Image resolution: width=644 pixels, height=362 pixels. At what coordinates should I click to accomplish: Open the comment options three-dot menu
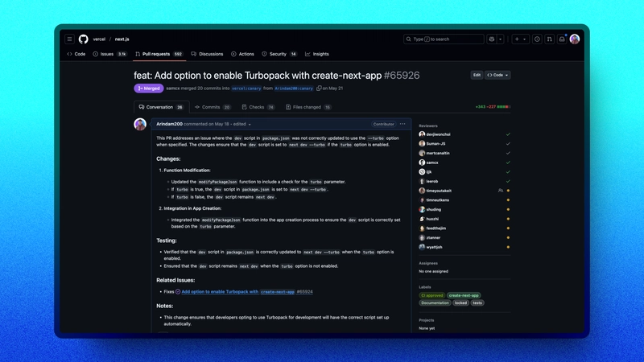pos(402,124)
